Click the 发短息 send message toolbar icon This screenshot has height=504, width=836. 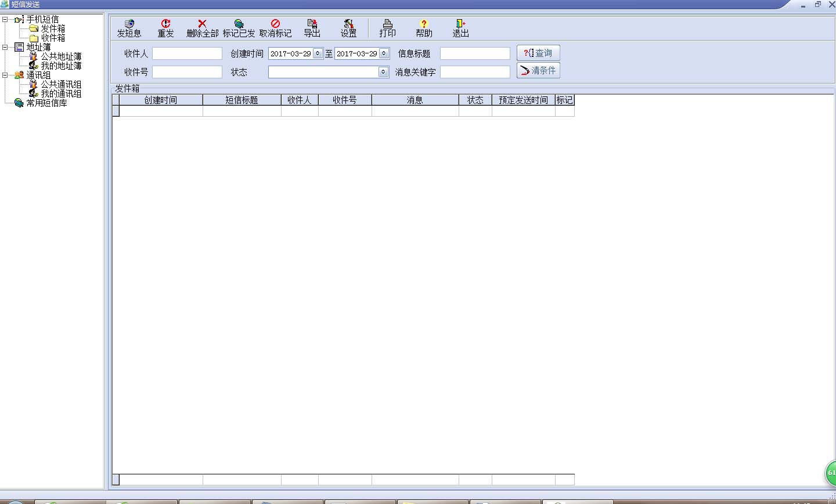tap(129, 28)
